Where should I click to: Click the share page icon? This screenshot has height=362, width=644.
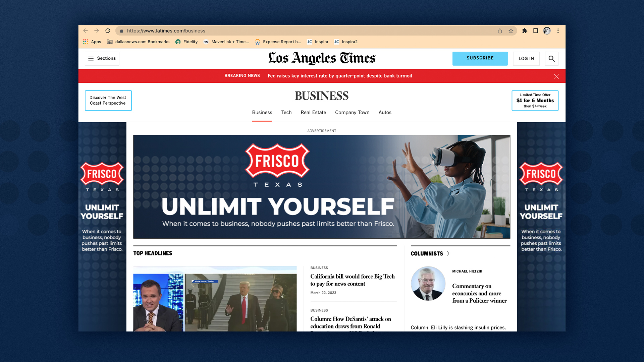click(500, 31)
